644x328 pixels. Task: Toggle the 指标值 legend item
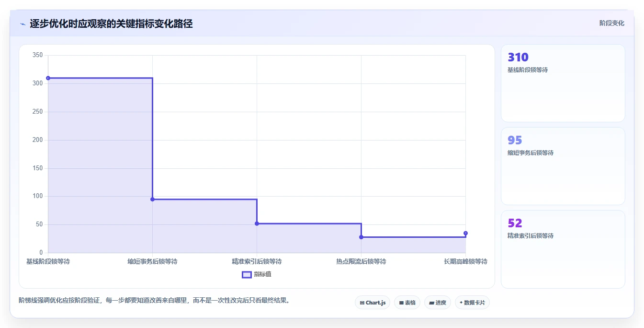(257, 274)
